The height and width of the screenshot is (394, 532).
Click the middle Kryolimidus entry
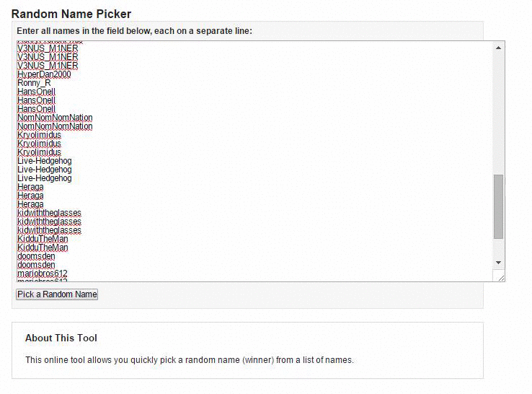pos(39,144)
